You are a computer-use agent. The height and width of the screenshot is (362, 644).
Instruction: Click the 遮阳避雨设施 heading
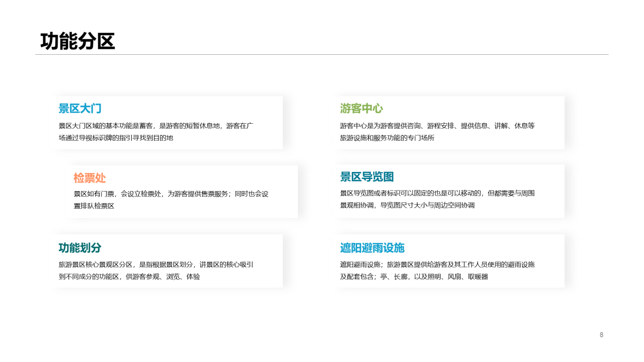coord(372,248)
